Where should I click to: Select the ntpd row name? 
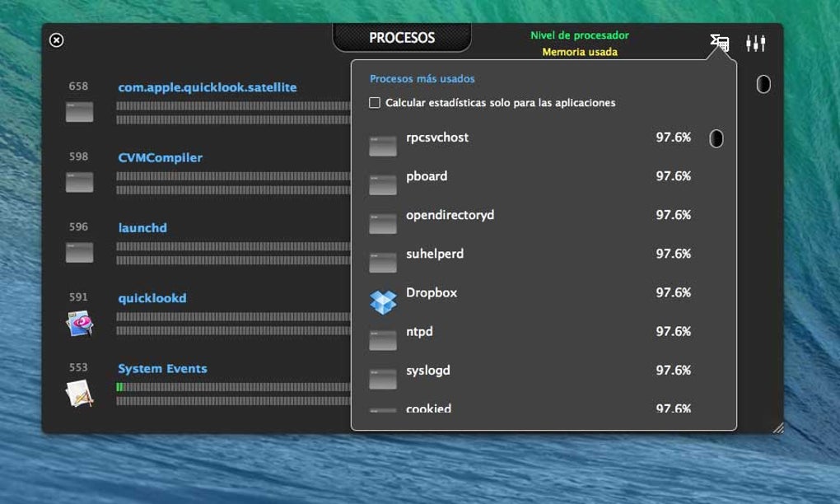pyautogui.click(x=419, y=332)
